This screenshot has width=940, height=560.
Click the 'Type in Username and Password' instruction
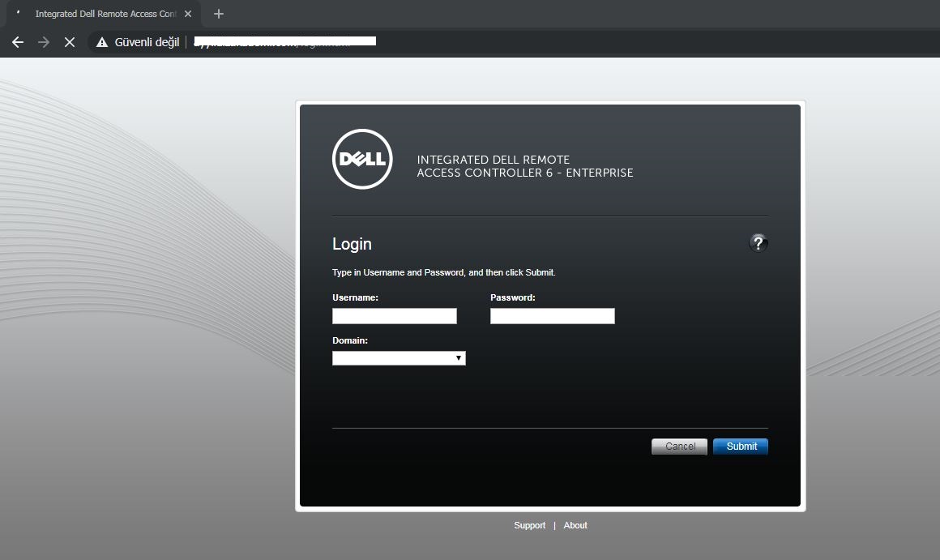(x=443, y=272)
